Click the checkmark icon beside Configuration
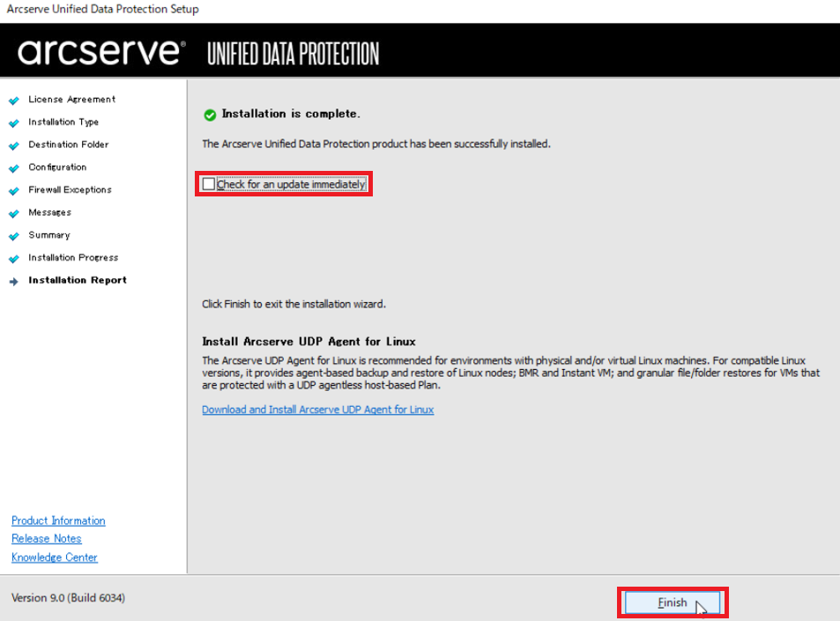 pyautogui.click(x=14, y=168)
